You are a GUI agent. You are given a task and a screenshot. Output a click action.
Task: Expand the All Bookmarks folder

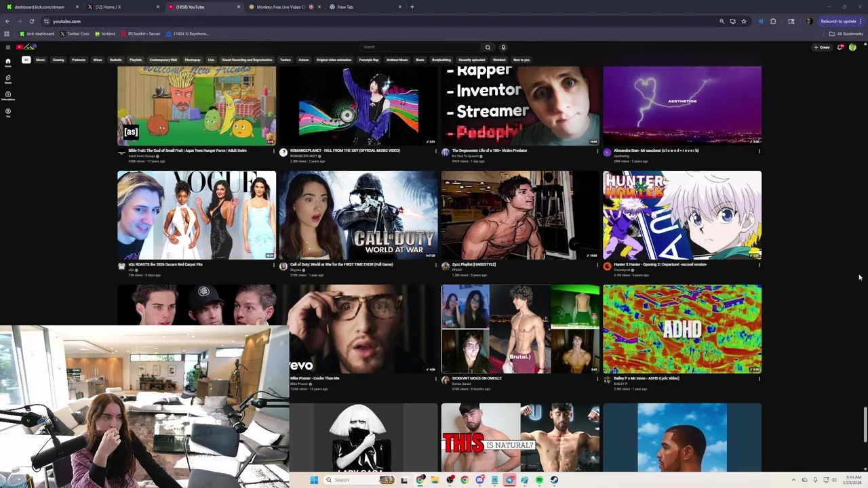(x=846, y=33)
